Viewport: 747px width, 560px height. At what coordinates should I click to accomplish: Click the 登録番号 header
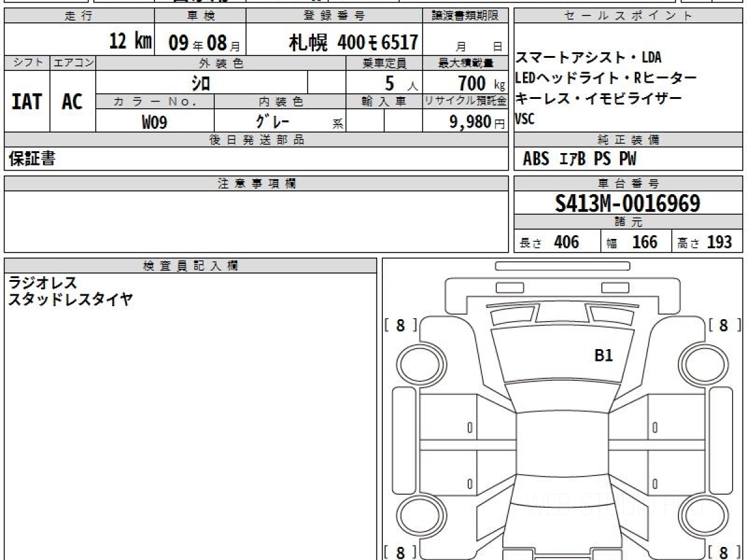[334, 17]
